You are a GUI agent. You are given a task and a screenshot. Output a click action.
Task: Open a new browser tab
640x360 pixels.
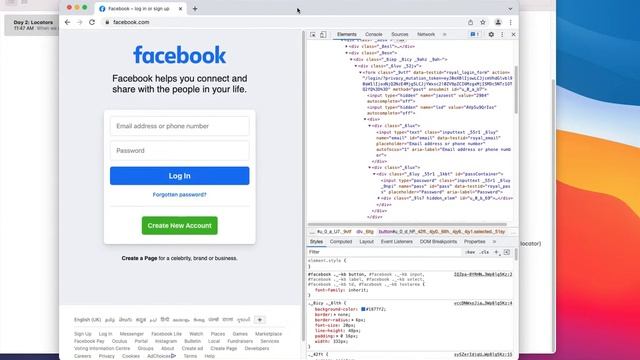point(195,9)
